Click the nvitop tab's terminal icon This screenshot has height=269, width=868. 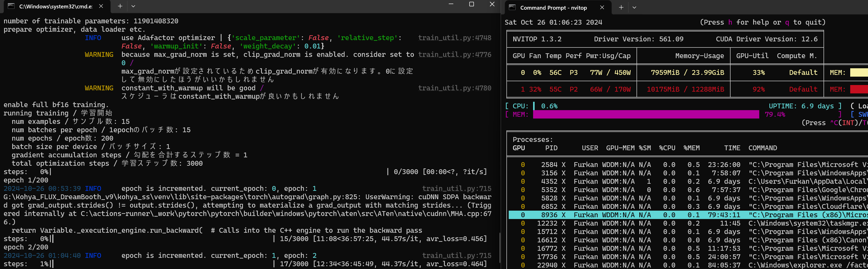click(x=512, y=7)
